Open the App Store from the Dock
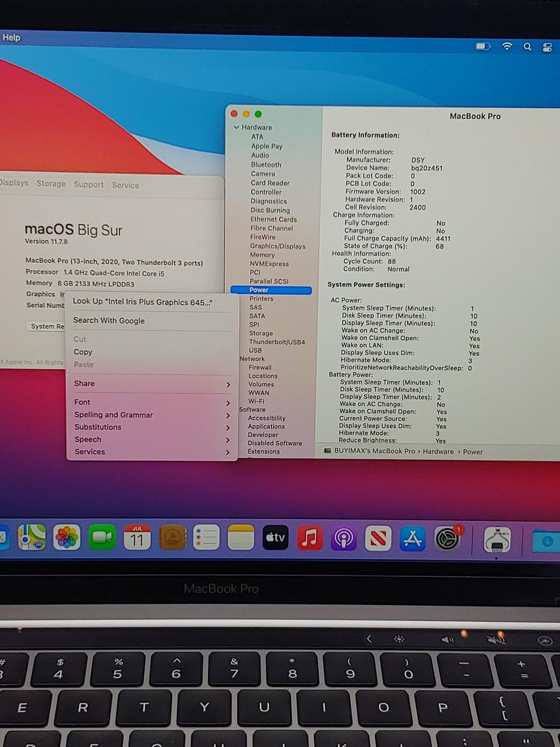 coord(412,539)
